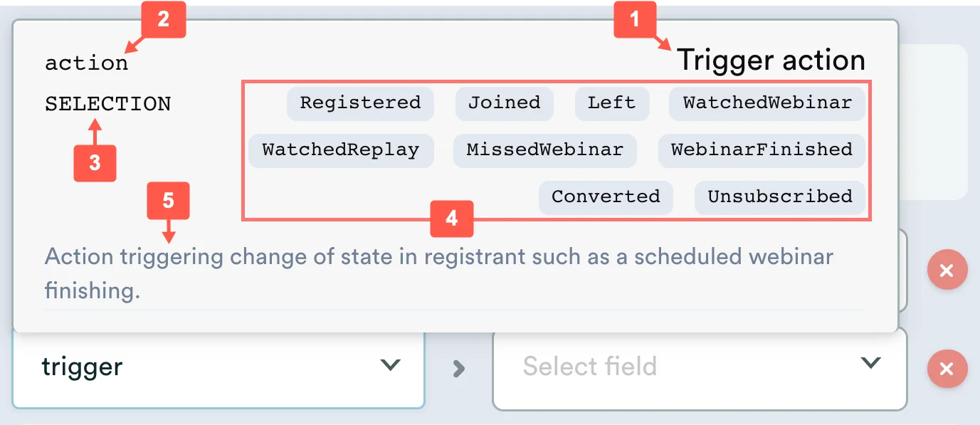Select the WebinarFinished chip
This screenshot has height=425, width=980.
pyautogui.click(x=762, y=150)
